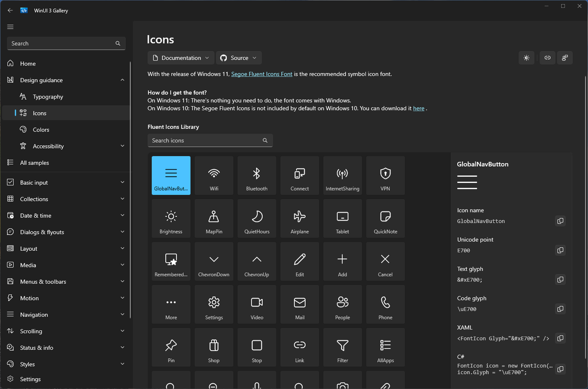Open the Colors page

[x=66, y=130]
